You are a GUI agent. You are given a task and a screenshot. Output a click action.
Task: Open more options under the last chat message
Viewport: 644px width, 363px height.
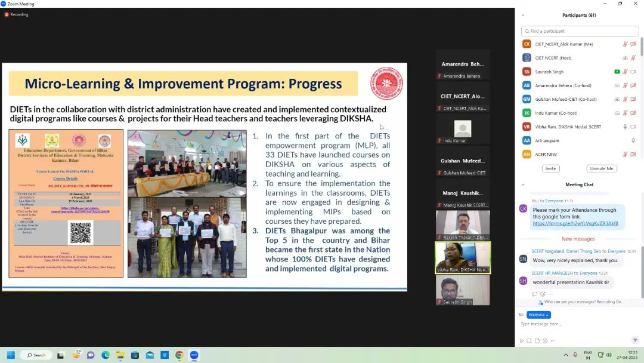click(551, 294)
